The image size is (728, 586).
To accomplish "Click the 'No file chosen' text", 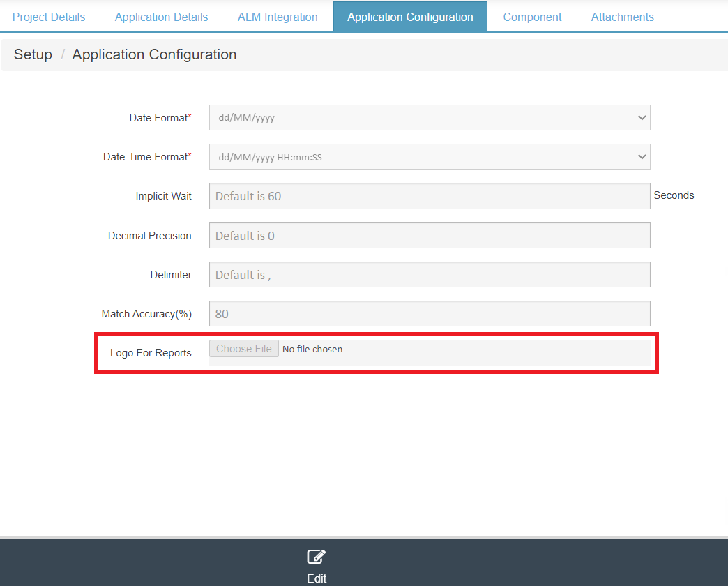I will coord(312,350).
